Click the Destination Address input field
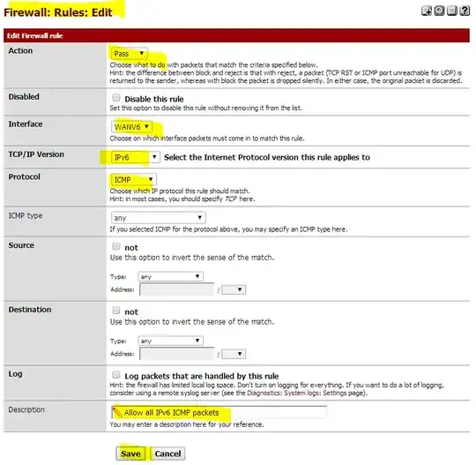476x465 pixels. (x=177, y=354)
